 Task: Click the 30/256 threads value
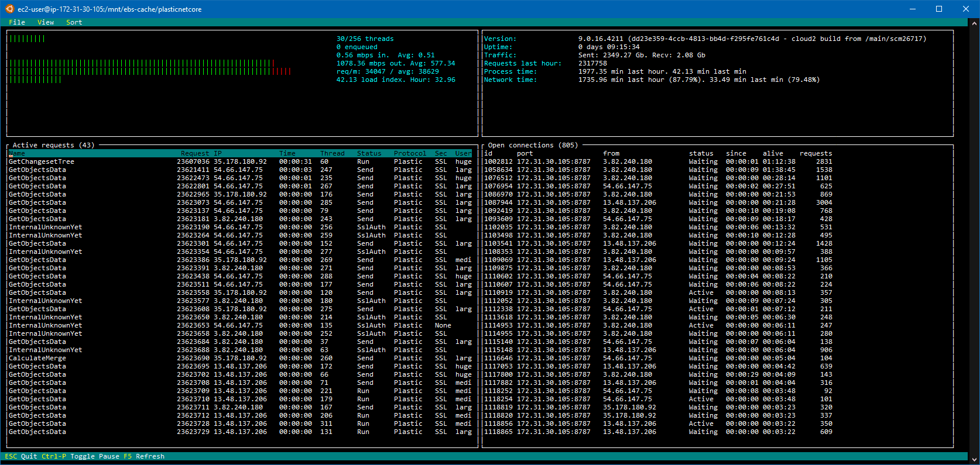(x=365, y=39)
